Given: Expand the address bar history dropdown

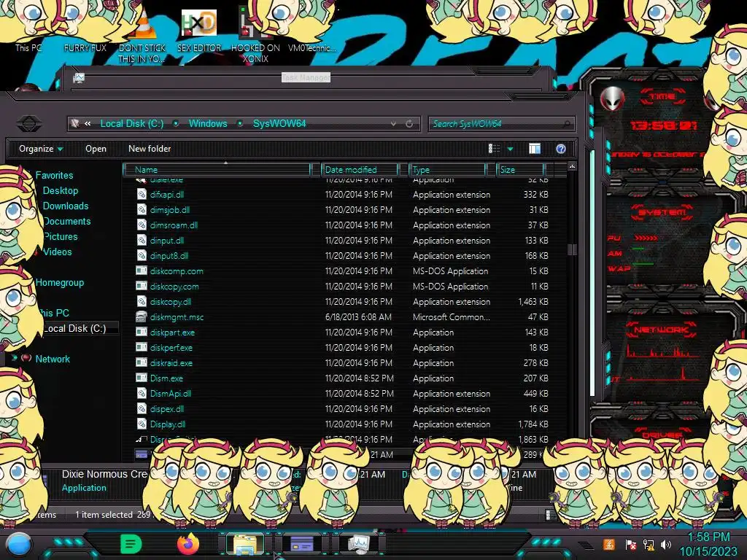Looking at the screenshot, I should (x=393, y=124).
